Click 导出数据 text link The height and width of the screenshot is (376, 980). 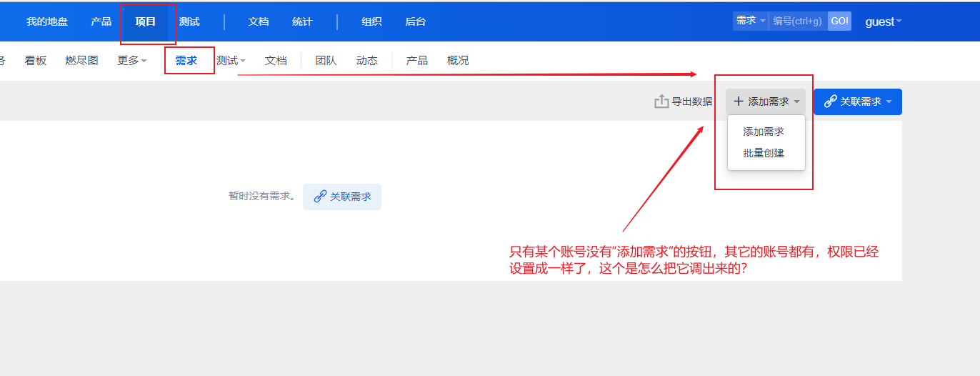pos(692,102)
